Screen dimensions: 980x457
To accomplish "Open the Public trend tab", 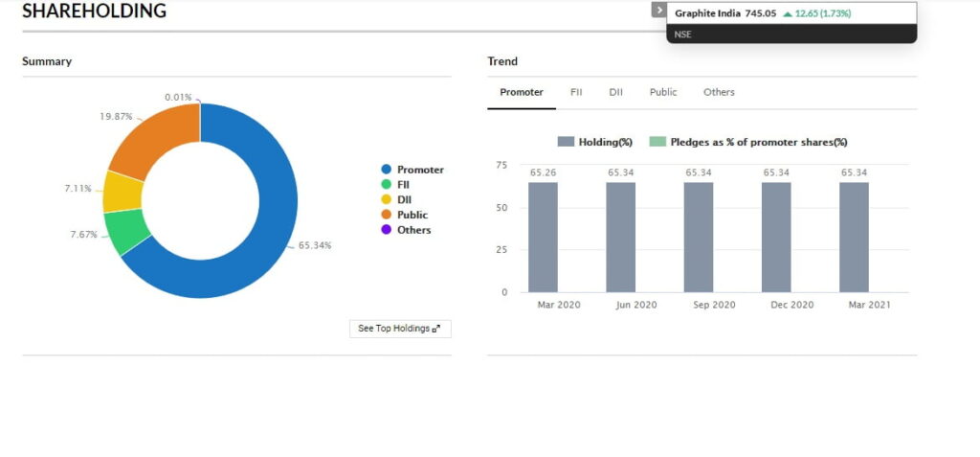I will [x=662, y=92].
